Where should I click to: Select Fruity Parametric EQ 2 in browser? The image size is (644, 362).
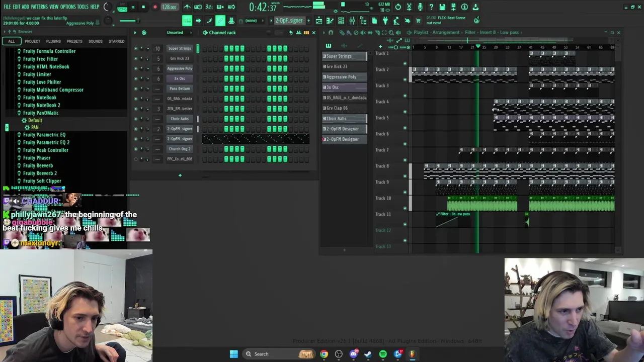(x=46, y=142)
